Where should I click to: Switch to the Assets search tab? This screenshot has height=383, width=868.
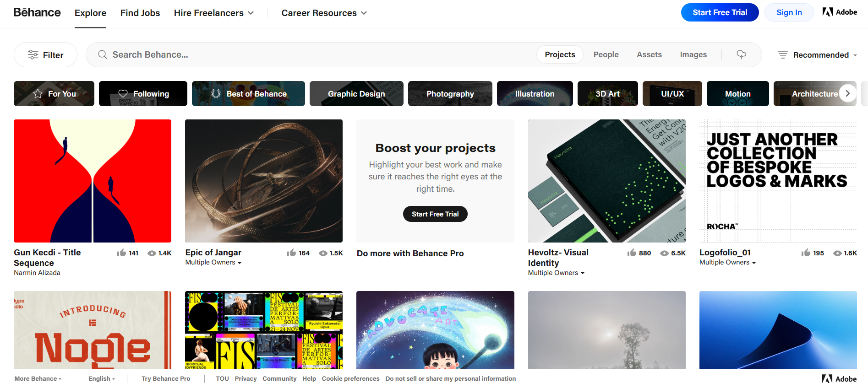[649, 54]
